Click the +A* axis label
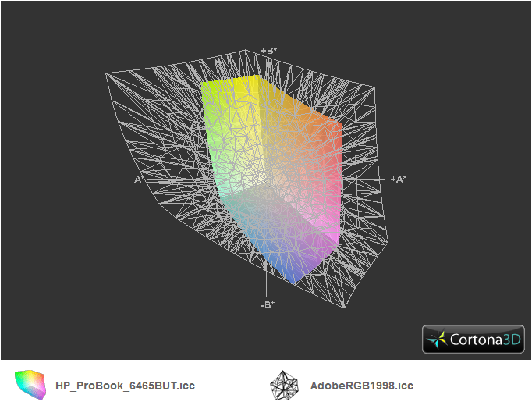 tap(399, 179)
